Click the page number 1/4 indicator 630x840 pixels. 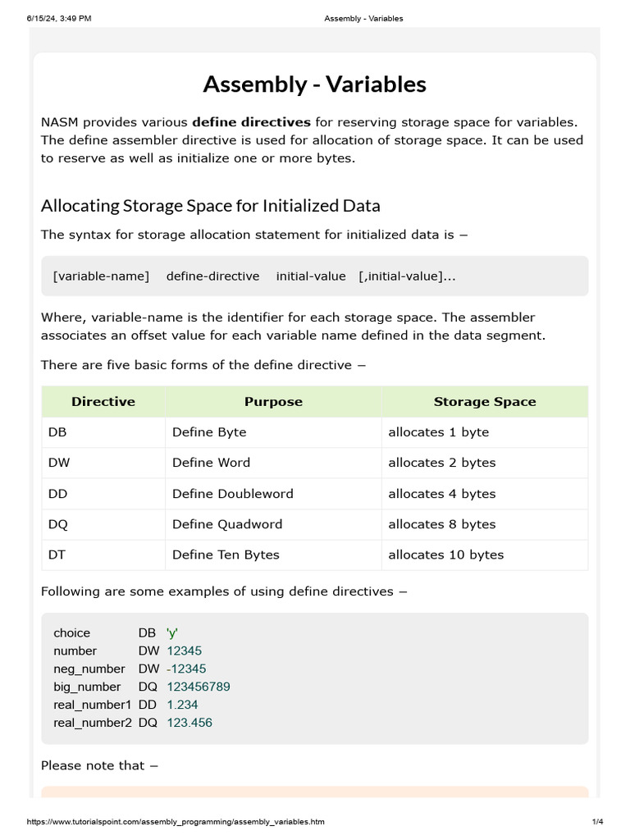coord(597,822)
